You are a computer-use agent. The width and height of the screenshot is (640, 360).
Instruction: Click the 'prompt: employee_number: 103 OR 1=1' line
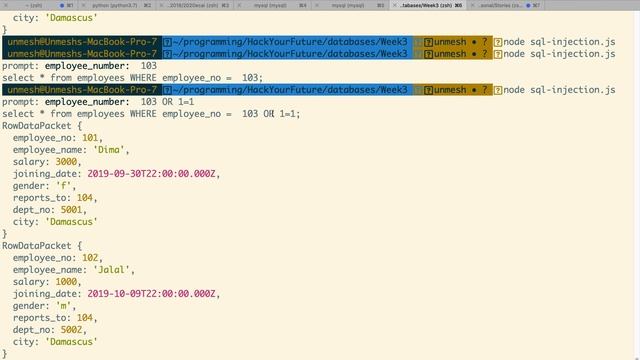click(98, 102)
